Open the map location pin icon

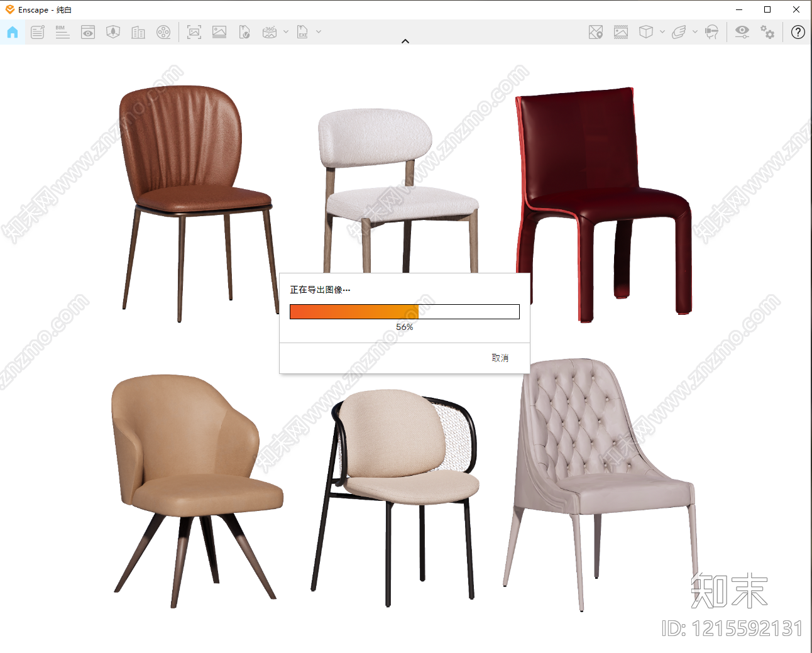click(596, 32)
